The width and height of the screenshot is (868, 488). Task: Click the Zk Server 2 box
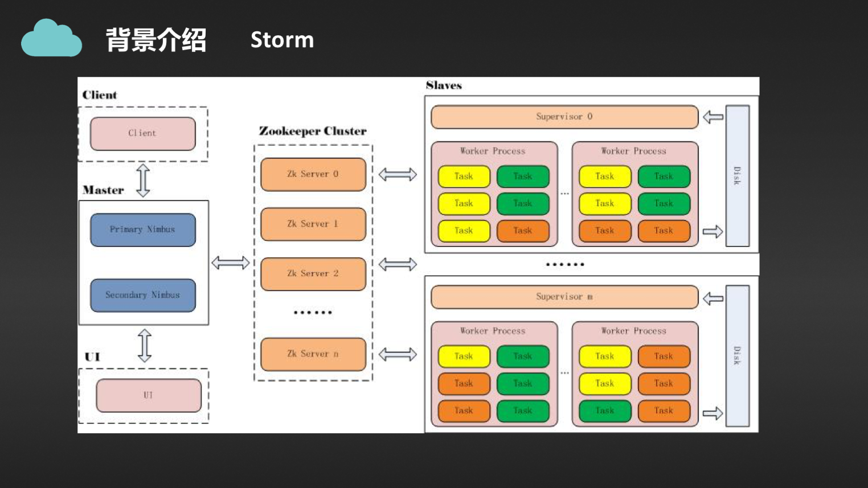pyautogui.click(x=313, y=274)
